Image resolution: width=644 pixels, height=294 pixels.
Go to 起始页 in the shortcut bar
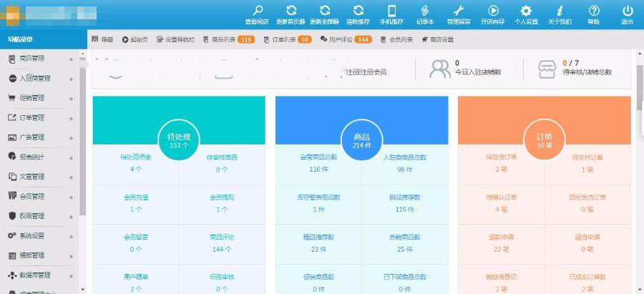[135, 40]
